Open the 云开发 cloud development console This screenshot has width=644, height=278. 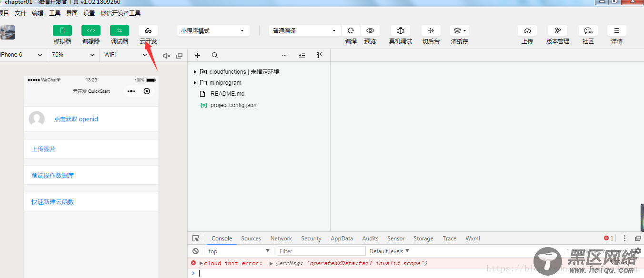pyautogui.click(x=148, y=30)
